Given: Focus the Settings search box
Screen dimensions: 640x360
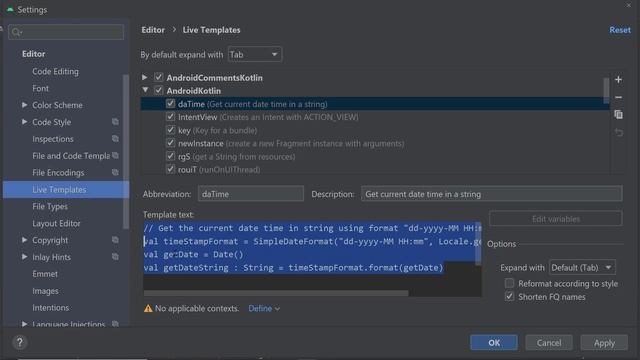Looking at the screenshot, I should point(66,32).
